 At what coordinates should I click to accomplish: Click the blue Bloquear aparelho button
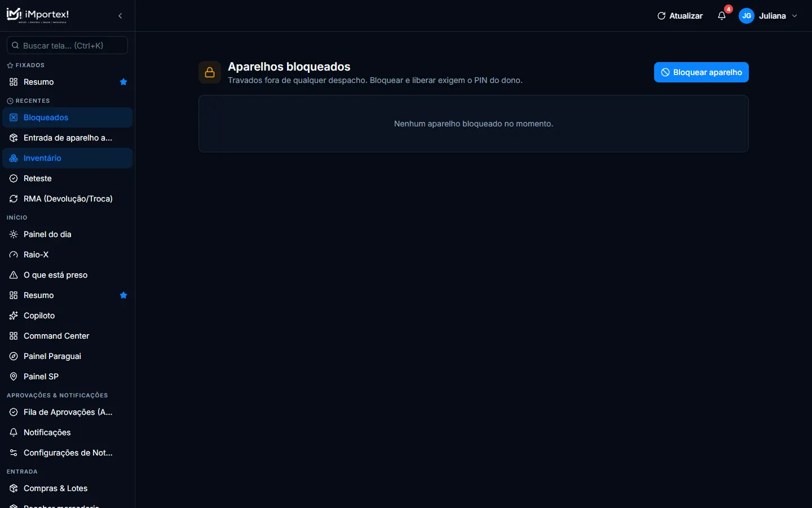[x=701, y=72]
